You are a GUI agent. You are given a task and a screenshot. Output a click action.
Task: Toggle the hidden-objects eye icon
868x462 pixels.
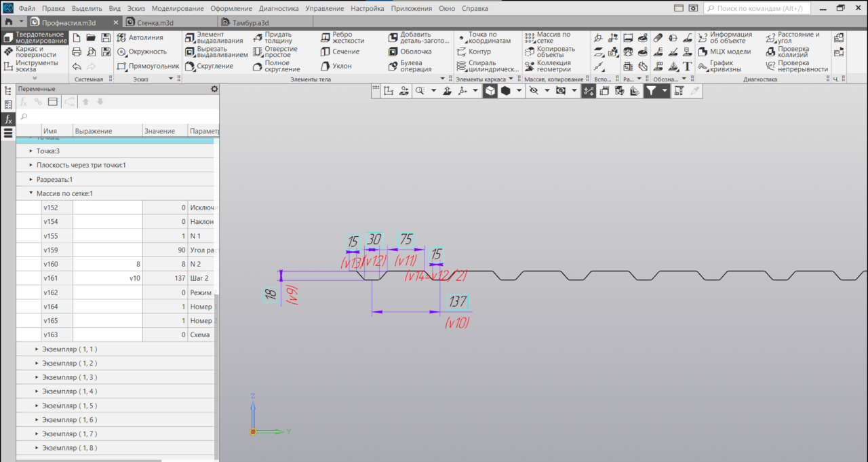point(533,91)
